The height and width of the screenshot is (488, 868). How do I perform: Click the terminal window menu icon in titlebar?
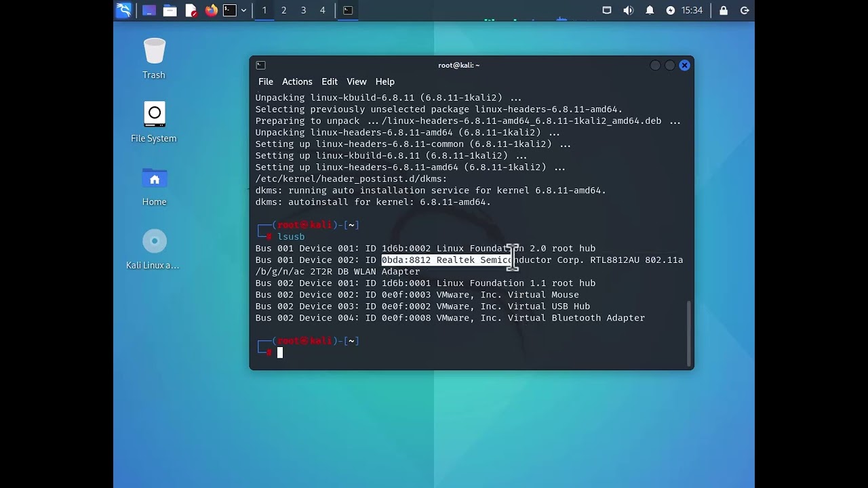(x=260, y=65)
